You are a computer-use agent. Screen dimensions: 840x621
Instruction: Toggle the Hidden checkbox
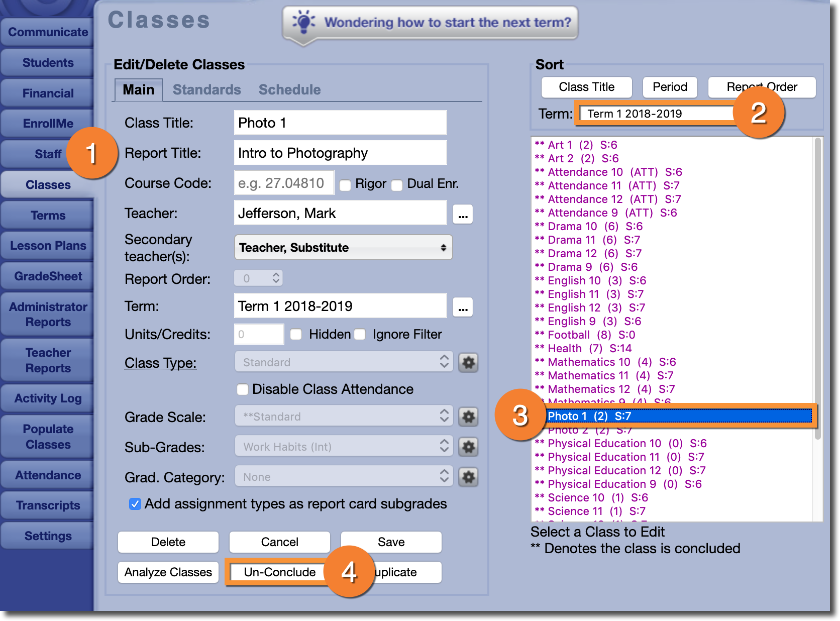[296, 335]
